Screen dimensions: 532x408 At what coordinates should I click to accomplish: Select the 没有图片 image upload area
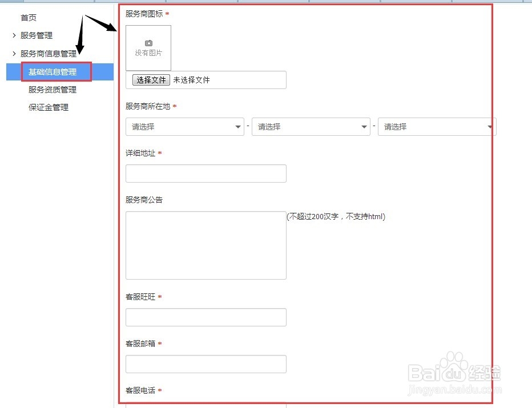(148, 48)
